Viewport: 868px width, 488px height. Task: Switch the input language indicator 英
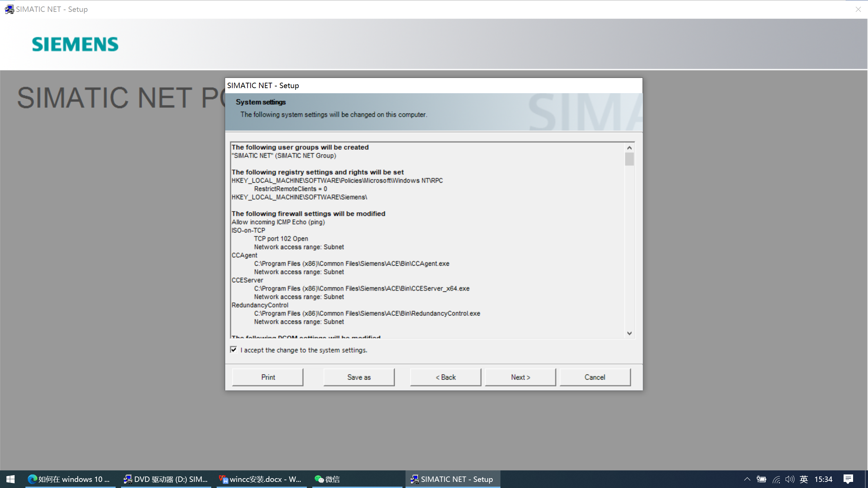point(804,479)
